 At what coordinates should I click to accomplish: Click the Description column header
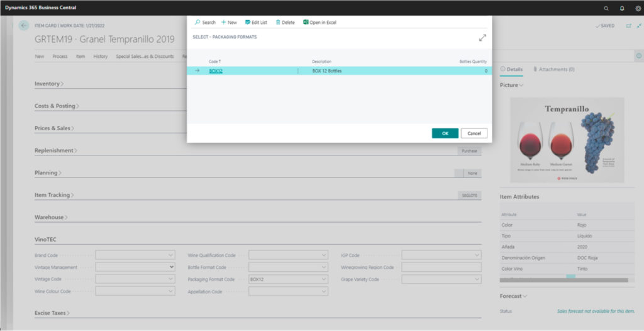[321, 61]
